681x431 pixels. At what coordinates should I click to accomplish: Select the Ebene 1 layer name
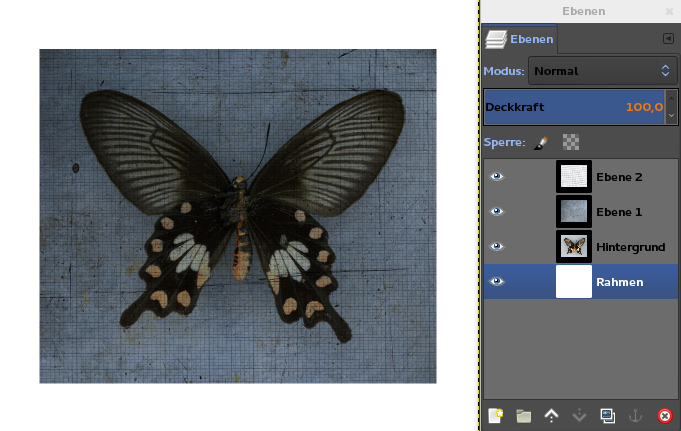(x=619, y=212)
